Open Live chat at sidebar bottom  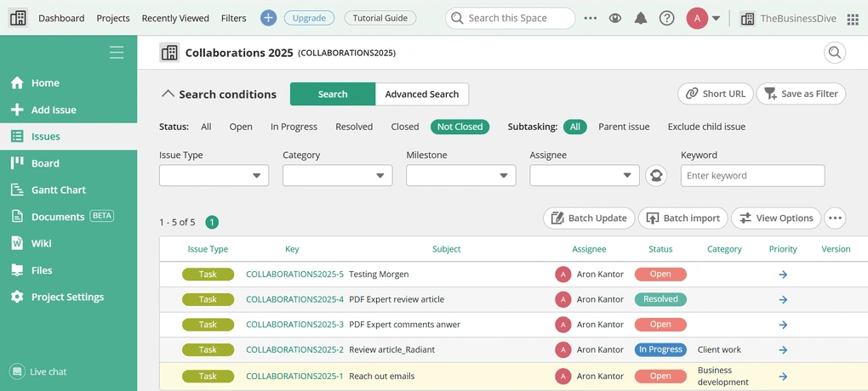coord(38,371)
